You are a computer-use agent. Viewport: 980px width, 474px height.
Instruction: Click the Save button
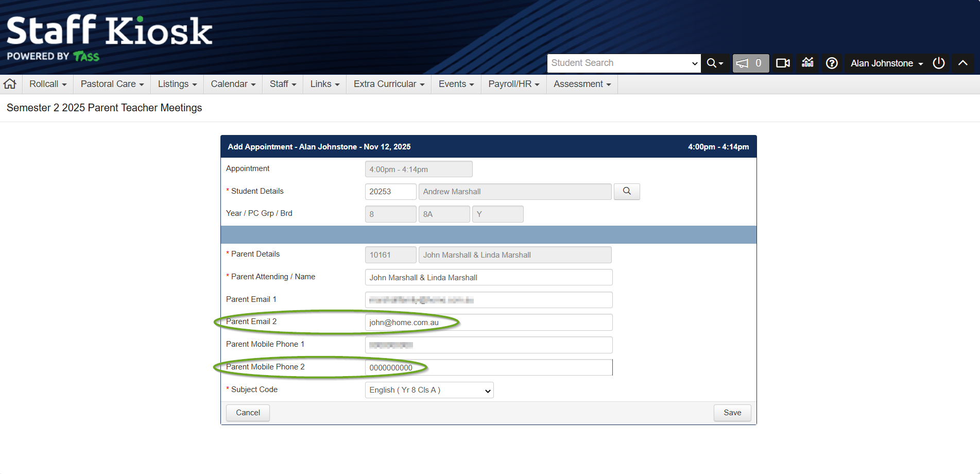732,413
